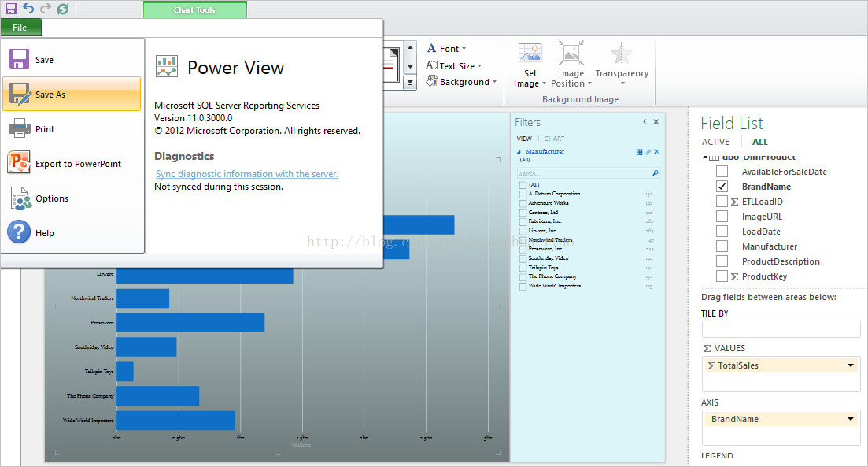Click the magnifier icon in the filter search

(x=656, y=173)
